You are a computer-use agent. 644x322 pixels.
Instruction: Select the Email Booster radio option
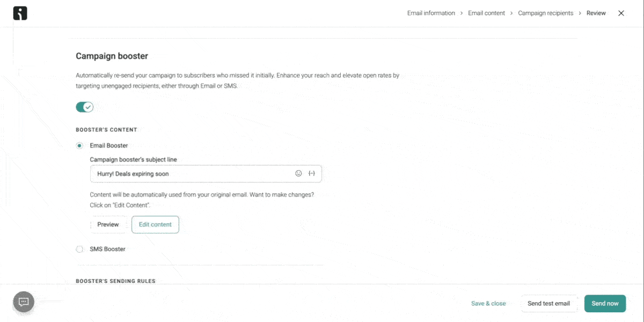pos(79,145)
